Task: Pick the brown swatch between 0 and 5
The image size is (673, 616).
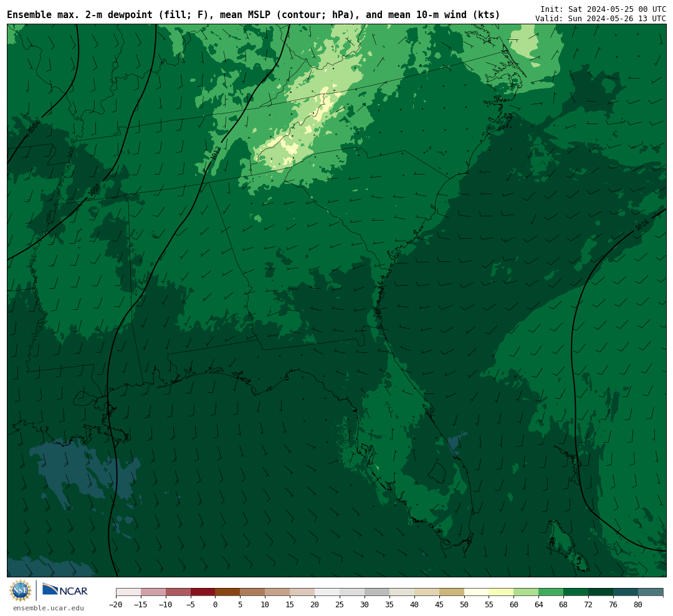Action: pyautogui.click(x=227, y=592)
